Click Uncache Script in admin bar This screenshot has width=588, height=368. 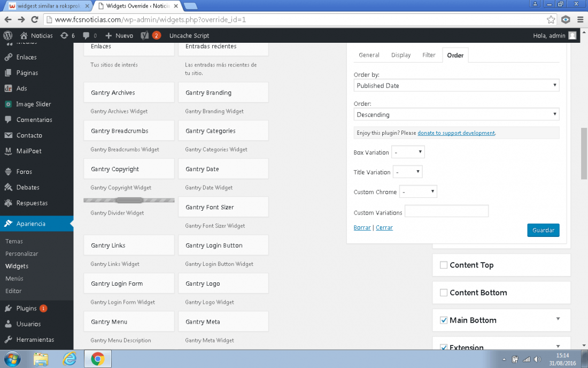coord(189,36)
